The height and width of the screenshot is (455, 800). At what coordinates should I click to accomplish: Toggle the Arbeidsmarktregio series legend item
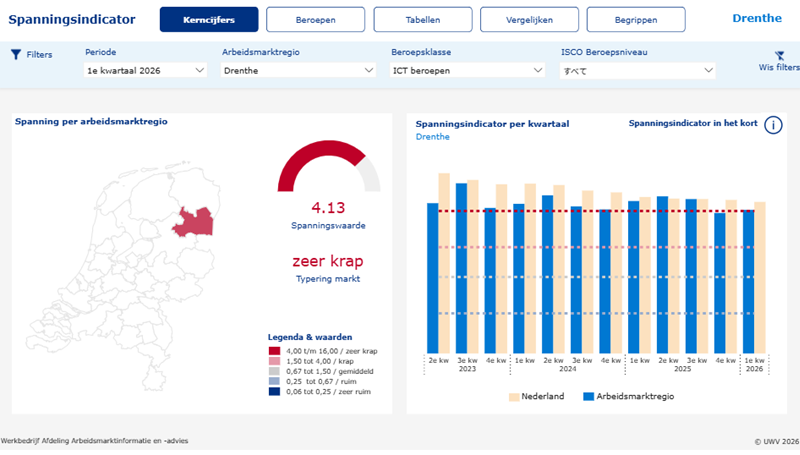(x=629, y=396)
